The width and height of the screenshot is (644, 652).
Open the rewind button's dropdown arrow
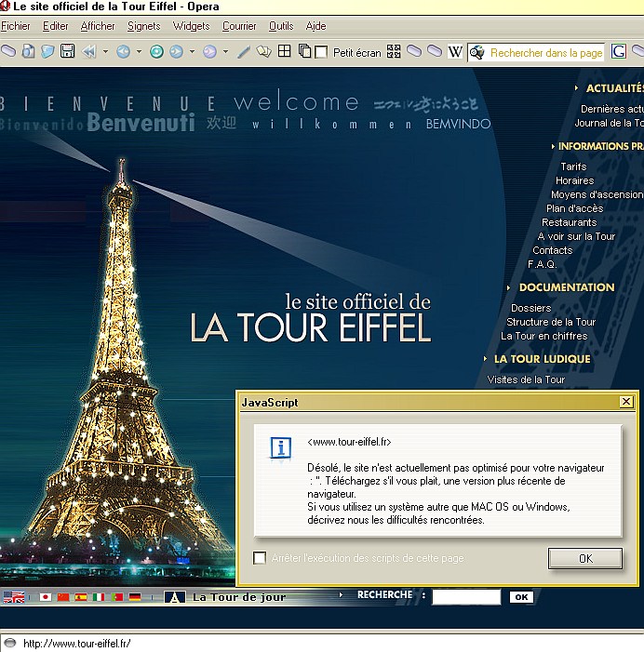(x=105, y=52)
